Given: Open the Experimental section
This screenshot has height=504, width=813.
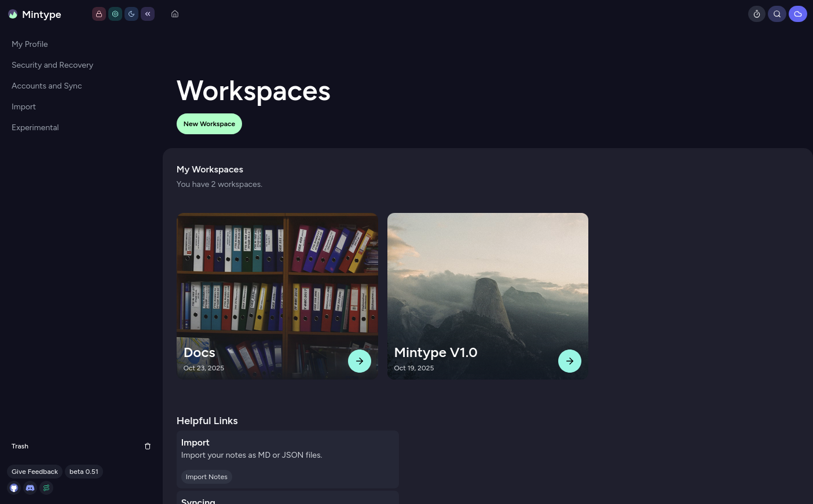Looking at the screenshot, I should (35, 127).
